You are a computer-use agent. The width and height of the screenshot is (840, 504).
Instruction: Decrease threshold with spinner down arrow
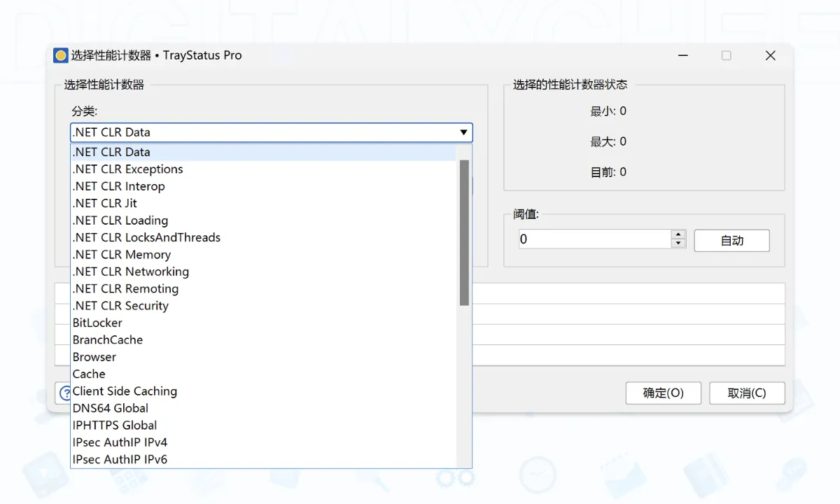tap(678, 244)
